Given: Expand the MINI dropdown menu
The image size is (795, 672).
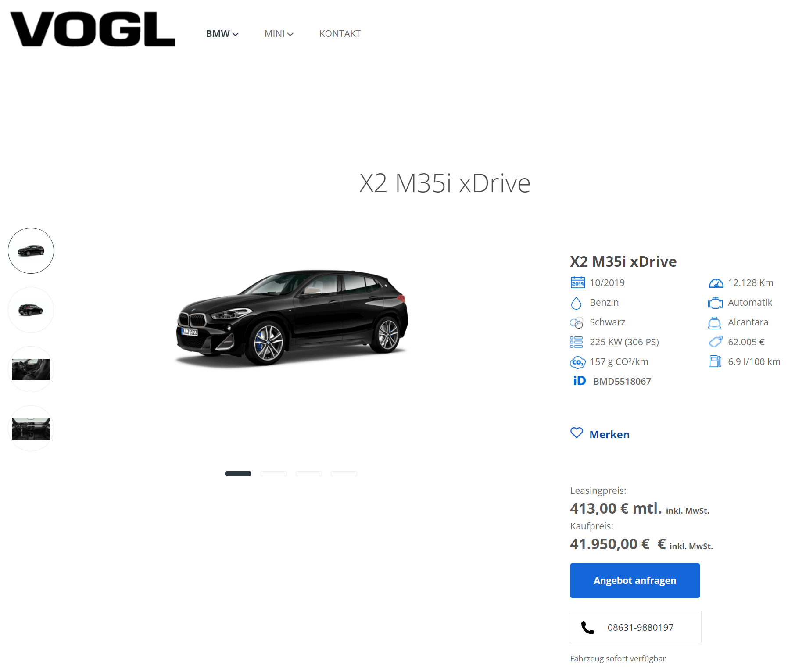Looking at the screenshot, I should [279, 34].
